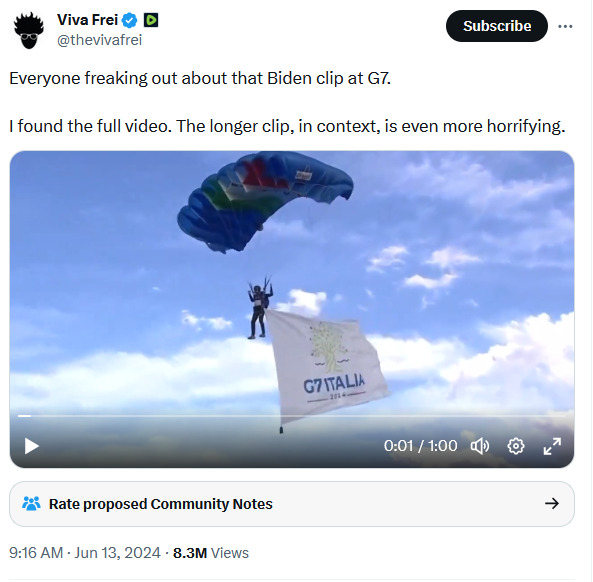The height and width of the screenshot is (582, 593).
Task: Mute the video with the speaker icon
Action: coord(480,446)
